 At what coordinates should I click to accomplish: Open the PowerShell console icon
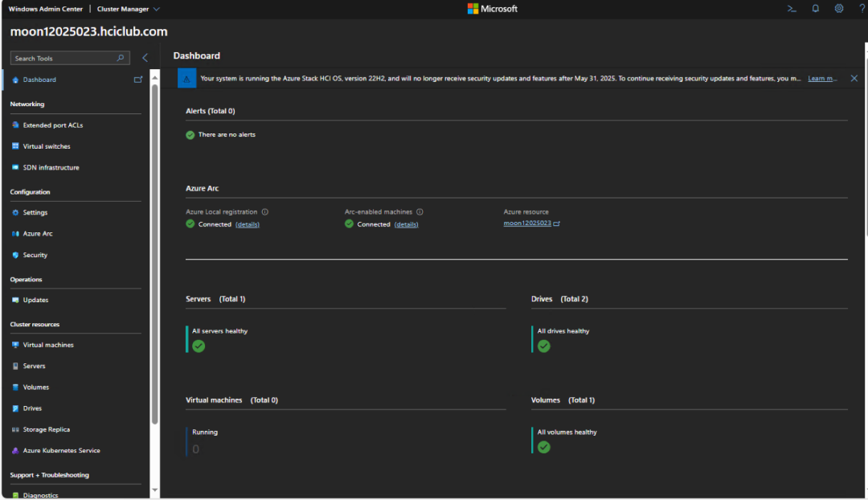coord(792,9)
